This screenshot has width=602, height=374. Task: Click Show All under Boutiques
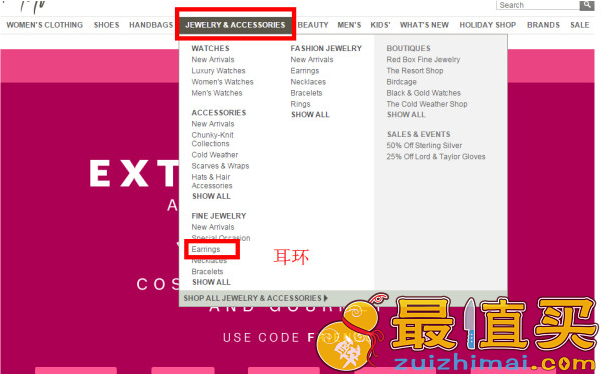406,114
